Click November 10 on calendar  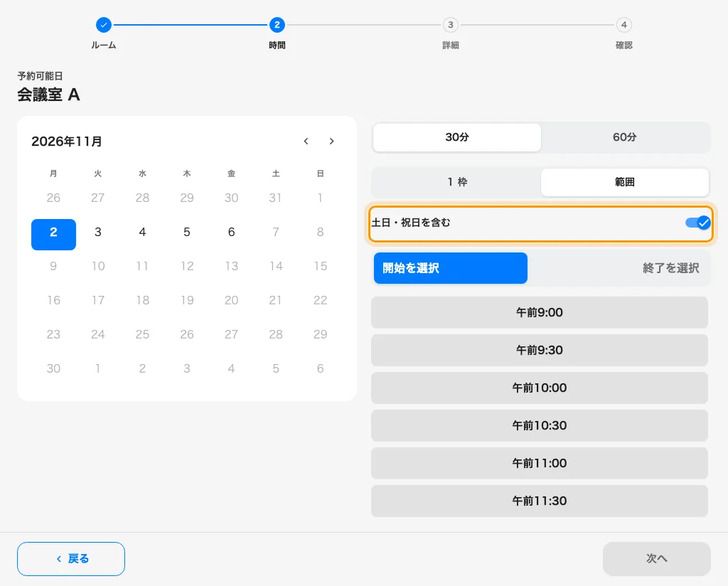[98, 266]
